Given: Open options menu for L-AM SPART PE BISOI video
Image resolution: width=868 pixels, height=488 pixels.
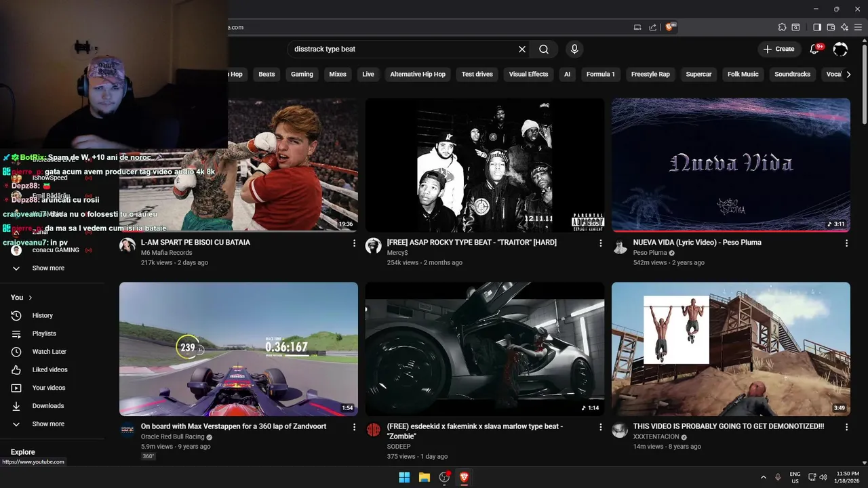Looking at the screenshot, I should 354,243.
